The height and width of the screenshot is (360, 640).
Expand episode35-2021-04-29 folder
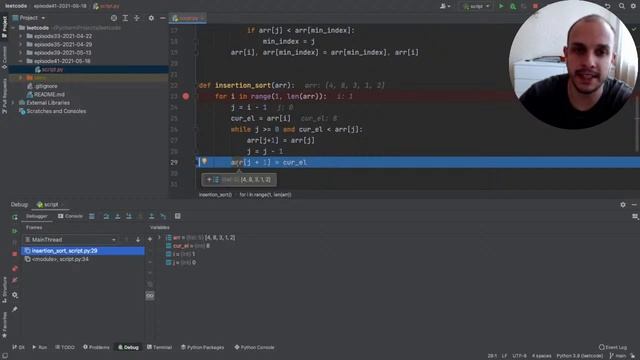[20, 44]
